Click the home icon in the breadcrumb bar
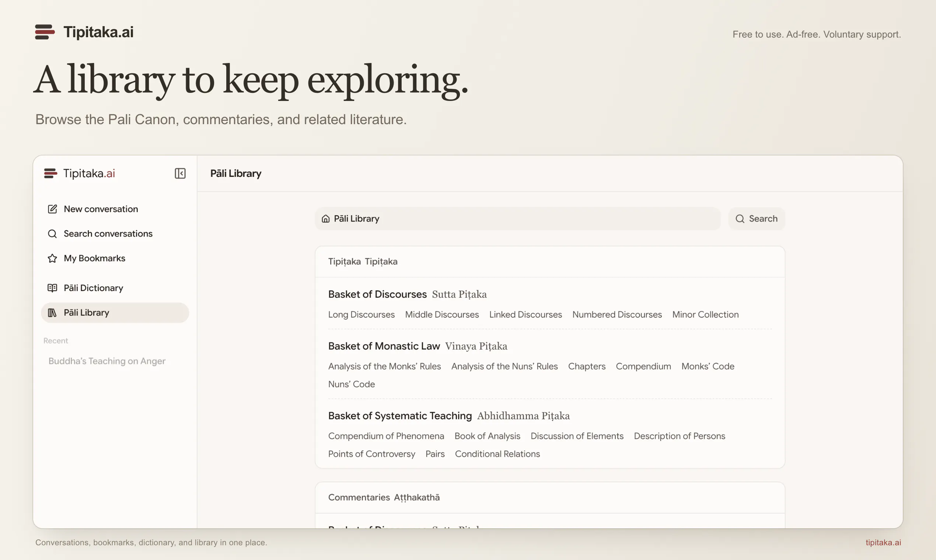The image size is (936, 560). click(325, 218)
